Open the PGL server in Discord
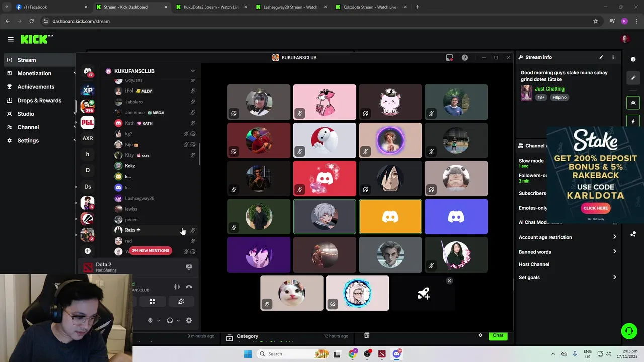The image size is (644, 362). (88, 122)
